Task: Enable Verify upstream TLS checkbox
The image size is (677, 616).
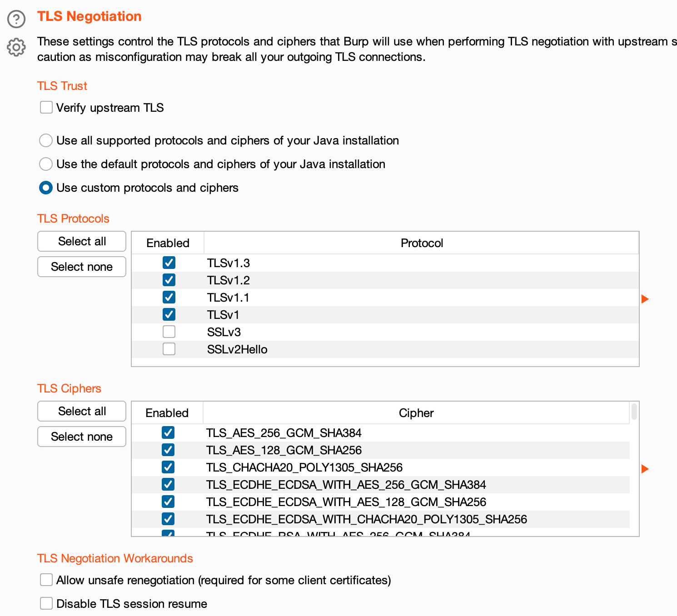Action: pyautogui.click(x=46, y=108)
